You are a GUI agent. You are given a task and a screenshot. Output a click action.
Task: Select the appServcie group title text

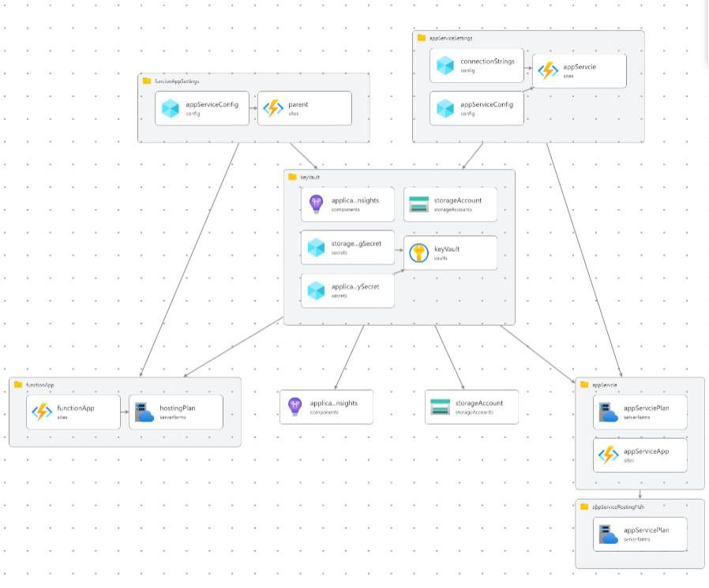[605, 385]
